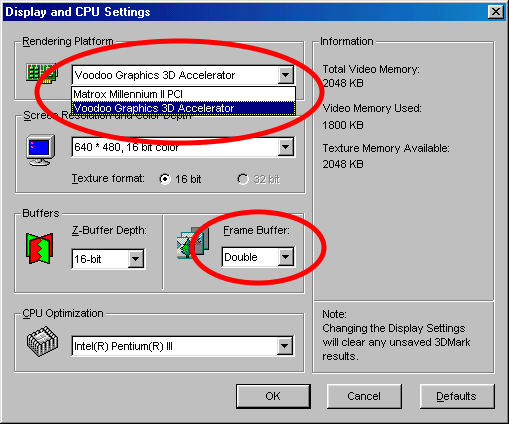Expand the Z-Buffer Depth dropdown arrow
The width and height of the screenshot is (509, 424).
click(x=136, y=259)
